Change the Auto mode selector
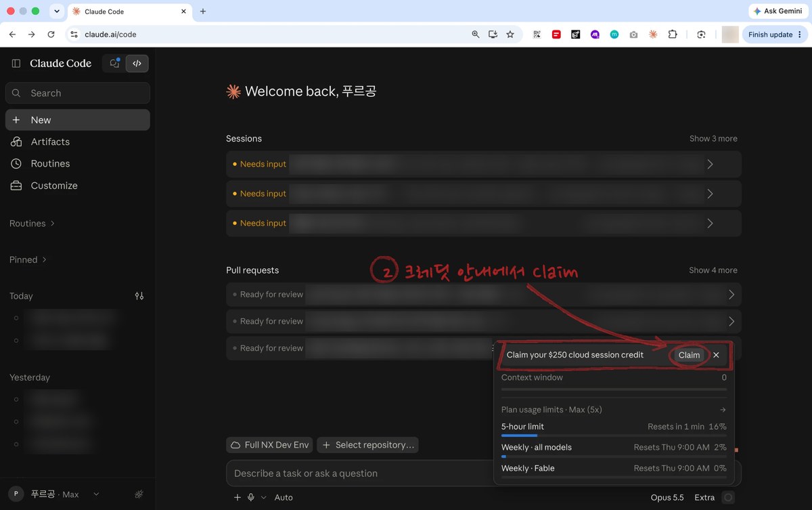This screenshot has height=510, width=812. pyautogui.click(x=284, y=497)
